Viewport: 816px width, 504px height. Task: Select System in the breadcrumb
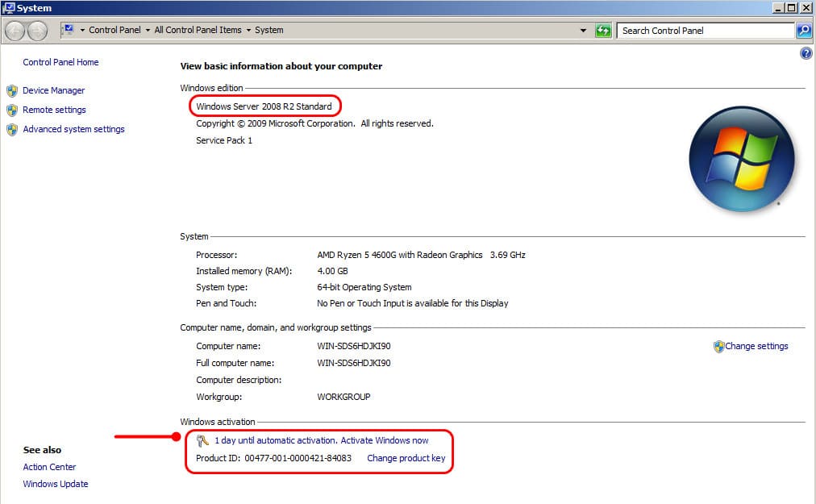(269, 30)
